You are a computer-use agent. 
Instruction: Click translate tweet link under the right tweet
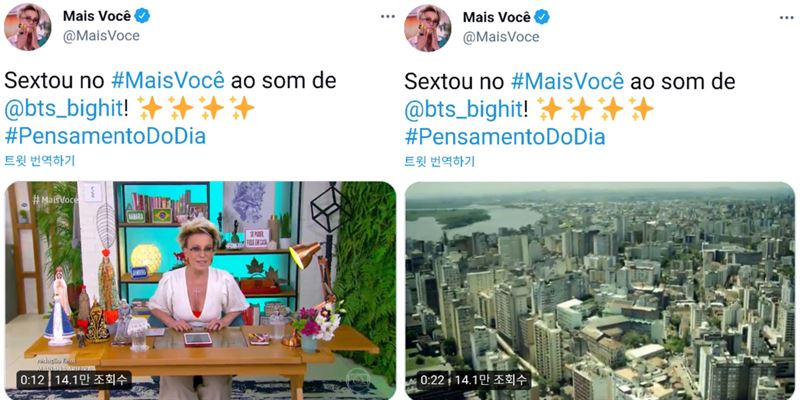point(439,161)
